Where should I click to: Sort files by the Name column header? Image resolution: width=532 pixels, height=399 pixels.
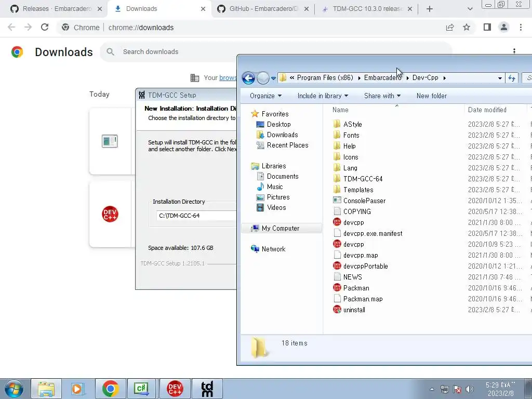pos(340,110)
